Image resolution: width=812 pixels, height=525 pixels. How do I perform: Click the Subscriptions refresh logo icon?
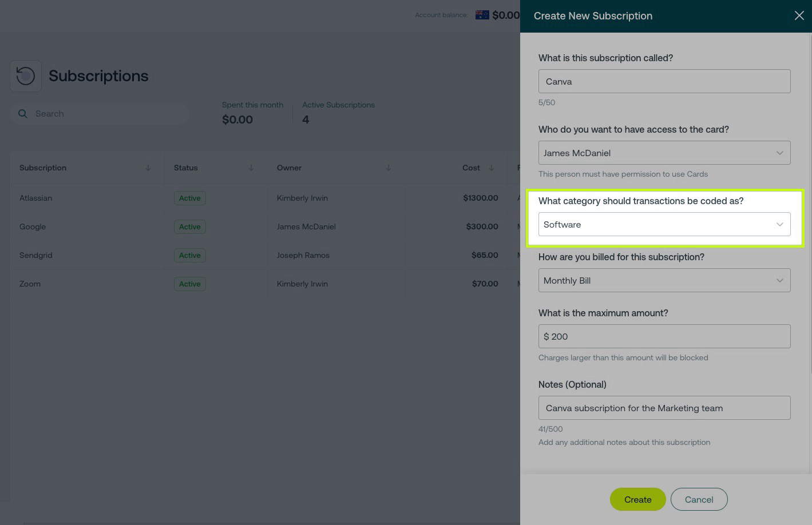point(26,76)
